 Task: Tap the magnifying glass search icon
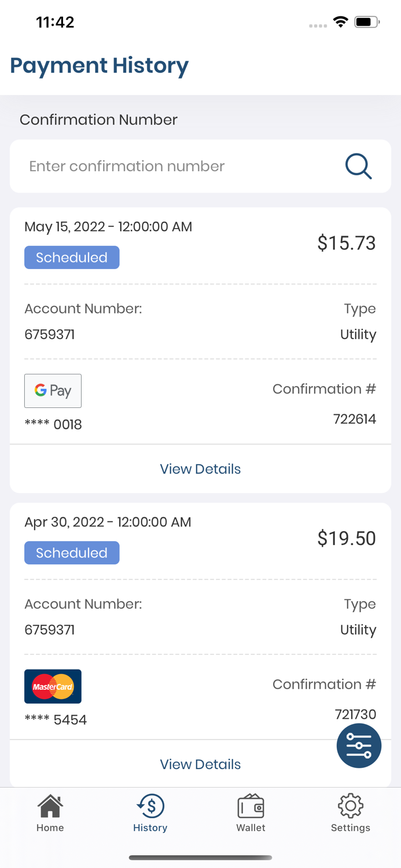(x=358, y=167)
